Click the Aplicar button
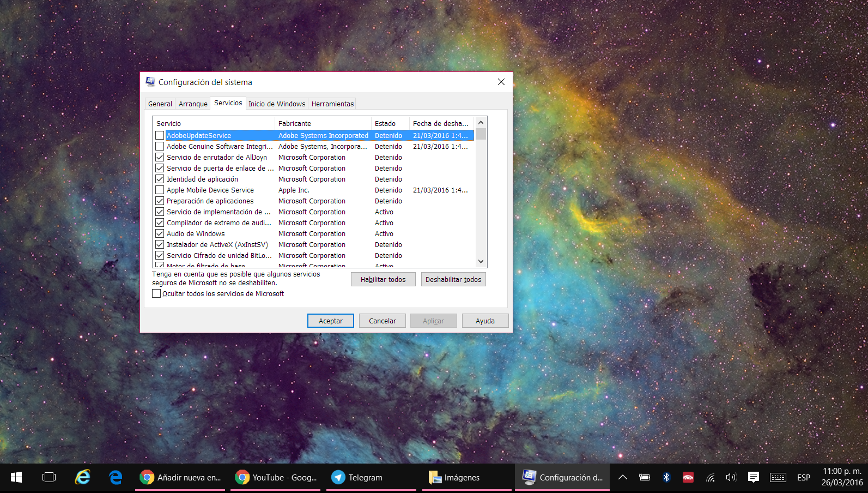The width and height of the screenshot is (868, 493). (x=434, y=321)
